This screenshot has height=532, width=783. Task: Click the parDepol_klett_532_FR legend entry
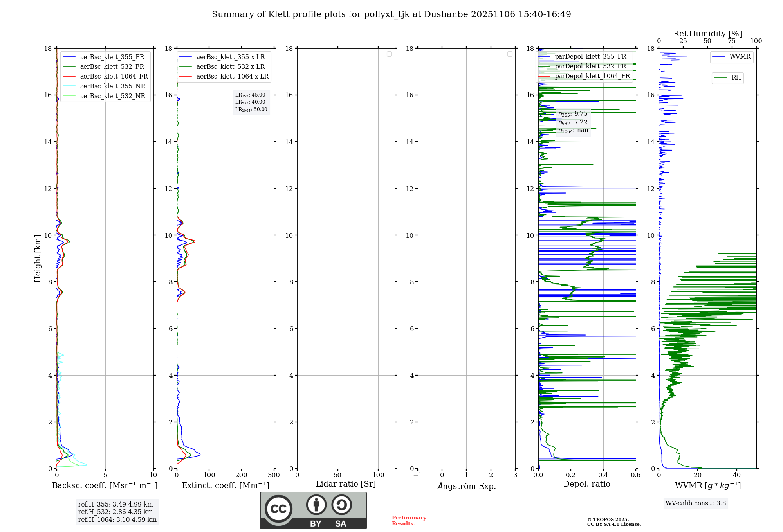(x=590, y=66)
